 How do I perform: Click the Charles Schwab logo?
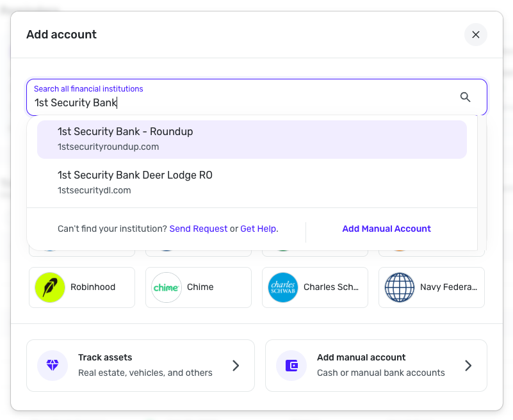[283, 287]
